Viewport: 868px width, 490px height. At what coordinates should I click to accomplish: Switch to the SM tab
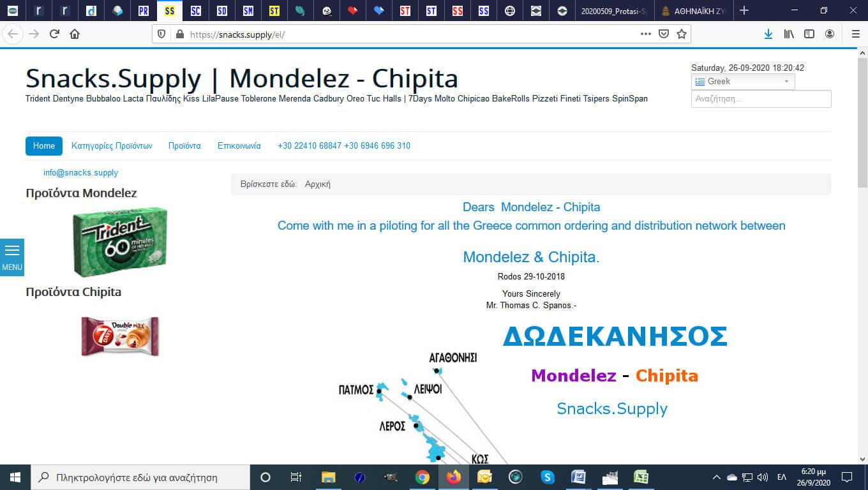pyautogui.click(x=248, y=11)
